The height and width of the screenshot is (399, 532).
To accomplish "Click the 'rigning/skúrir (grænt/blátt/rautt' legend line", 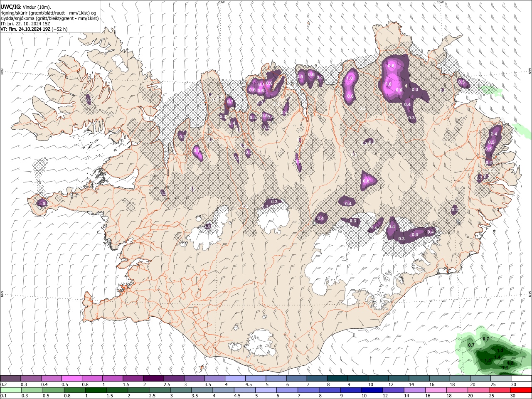I will pos(48,13).
